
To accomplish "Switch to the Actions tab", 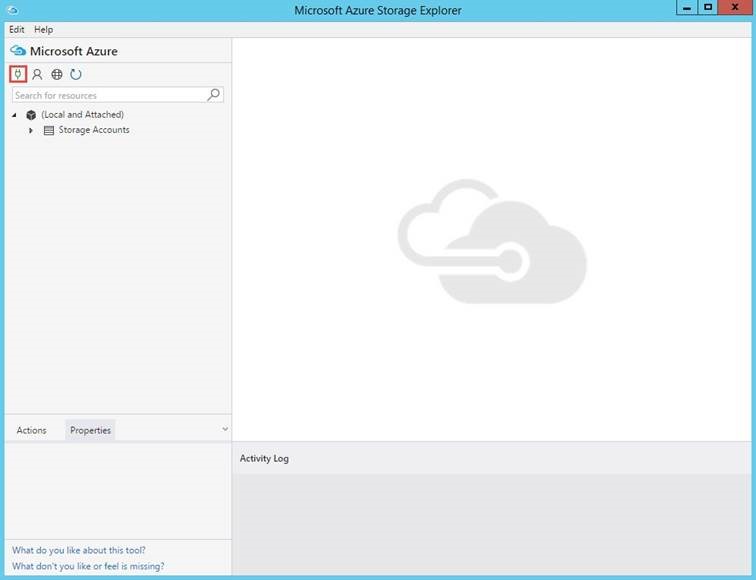I will pyautogui.click(x=31, y=430).
